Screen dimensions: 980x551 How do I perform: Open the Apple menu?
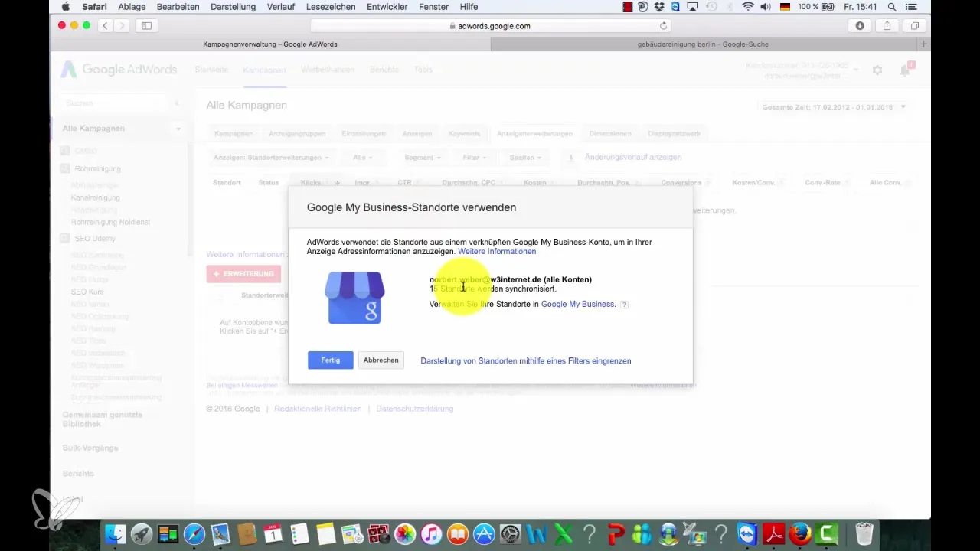(x=65, y=7)
